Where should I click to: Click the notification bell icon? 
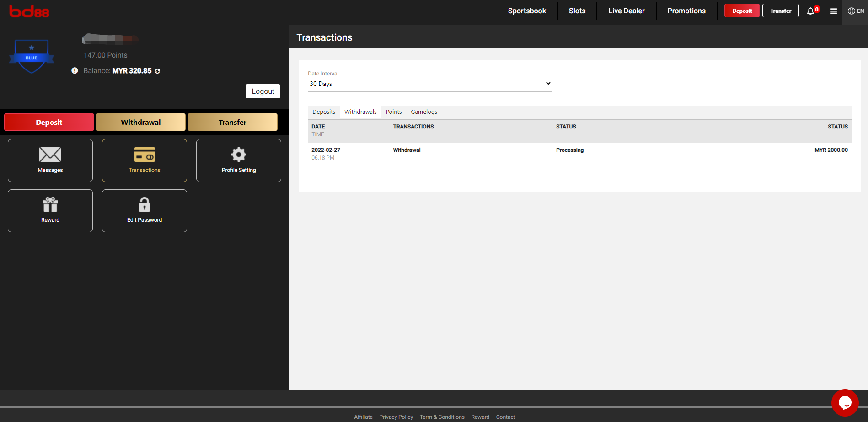coord(810,11)
